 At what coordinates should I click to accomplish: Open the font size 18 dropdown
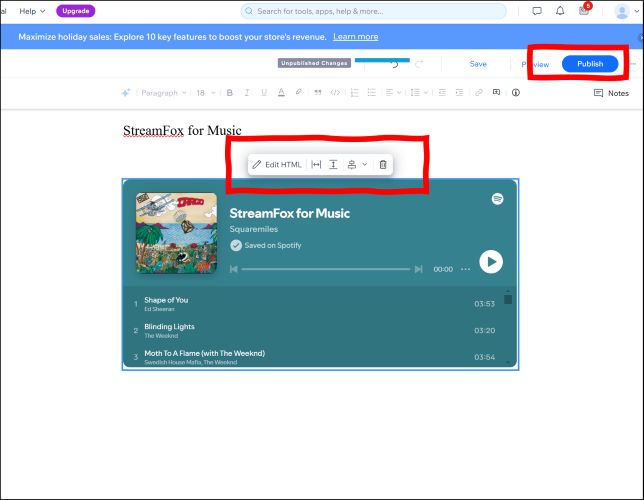(206, 93)
